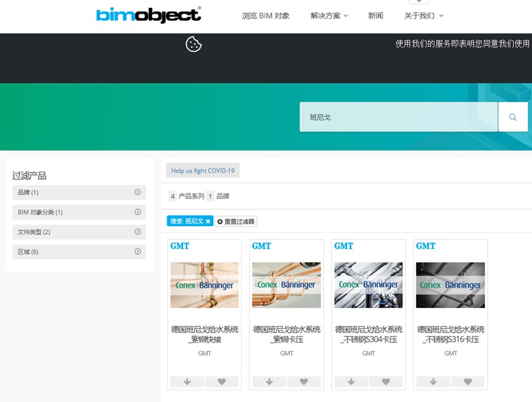
Task: Download the 不锈钢S316卡压 product
Action: click(433, 382)
